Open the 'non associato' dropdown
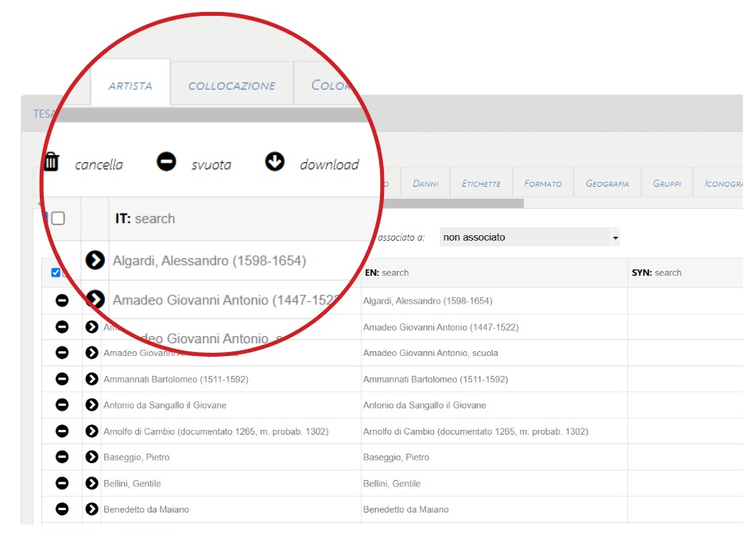Image resolution: width=756 pixels, height=534 pixels. tap(529, 237)
